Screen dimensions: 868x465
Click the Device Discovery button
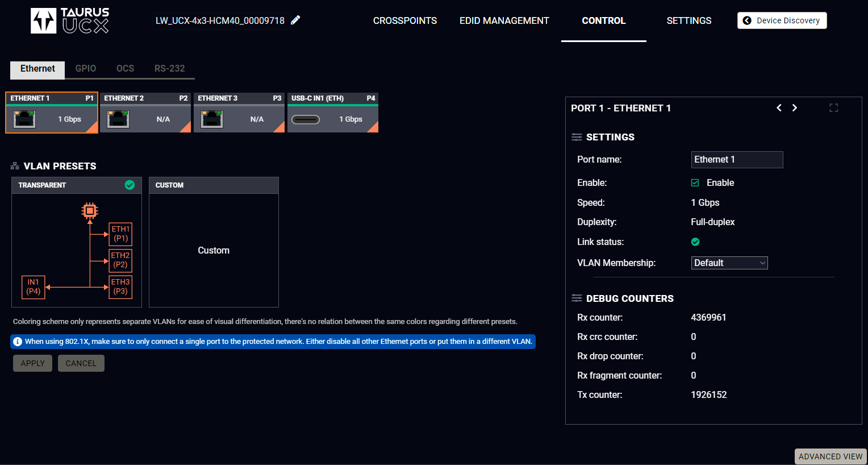pyautogui.click(x=782, y=20)
